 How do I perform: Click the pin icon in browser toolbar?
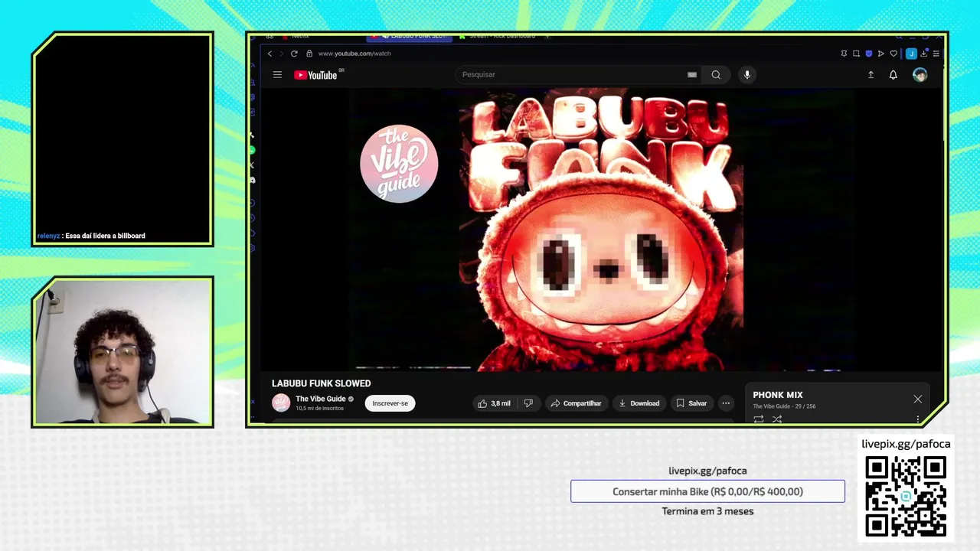(x=844, y=54)
